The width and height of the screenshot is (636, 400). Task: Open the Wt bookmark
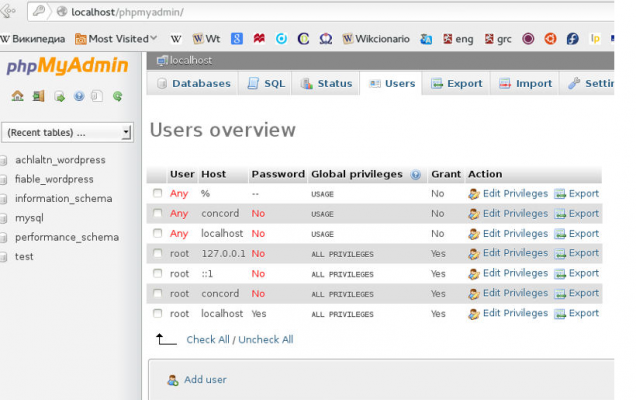(206, 39)
